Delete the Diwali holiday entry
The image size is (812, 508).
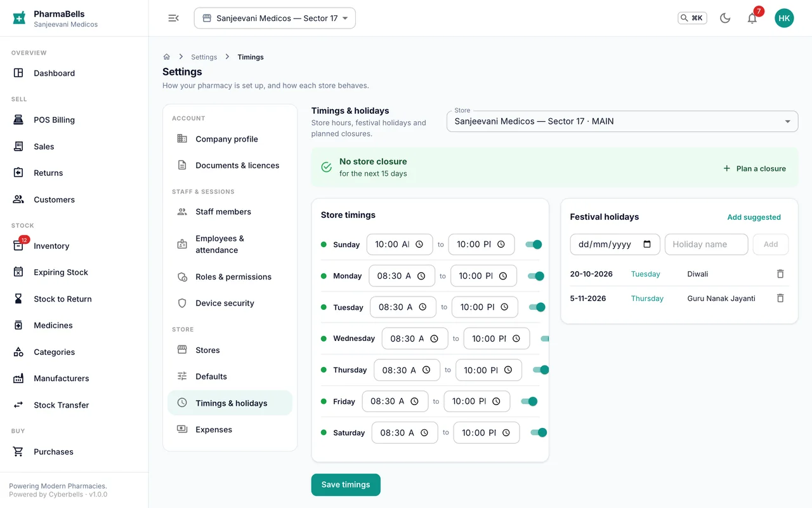[780, 274]
